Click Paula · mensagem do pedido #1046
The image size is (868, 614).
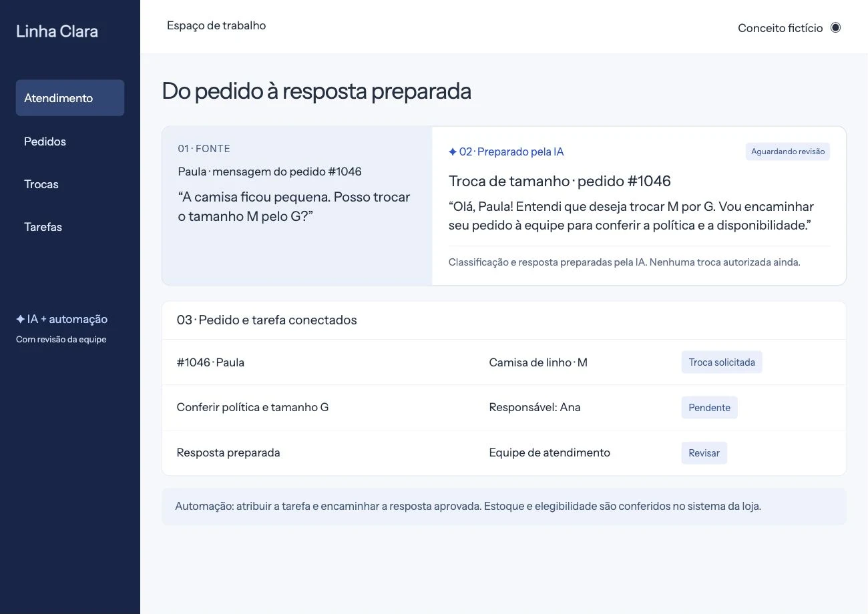point(270,172)
